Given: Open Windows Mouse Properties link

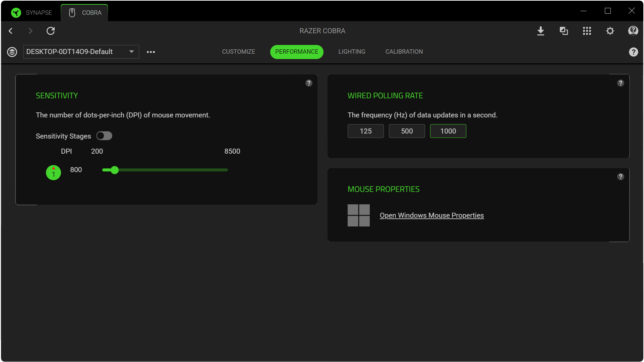Looking at the screenshot, I should click(x=431, y=215).
